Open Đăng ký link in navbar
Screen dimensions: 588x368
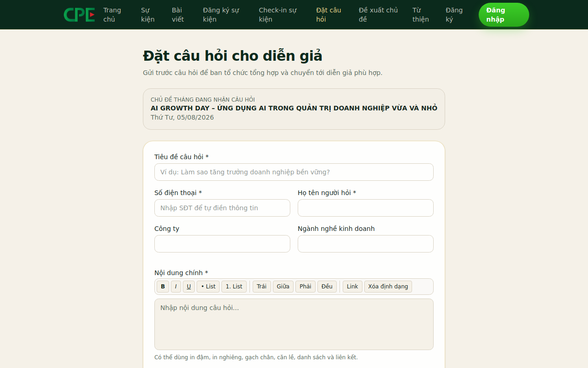[x=454, y=15]
